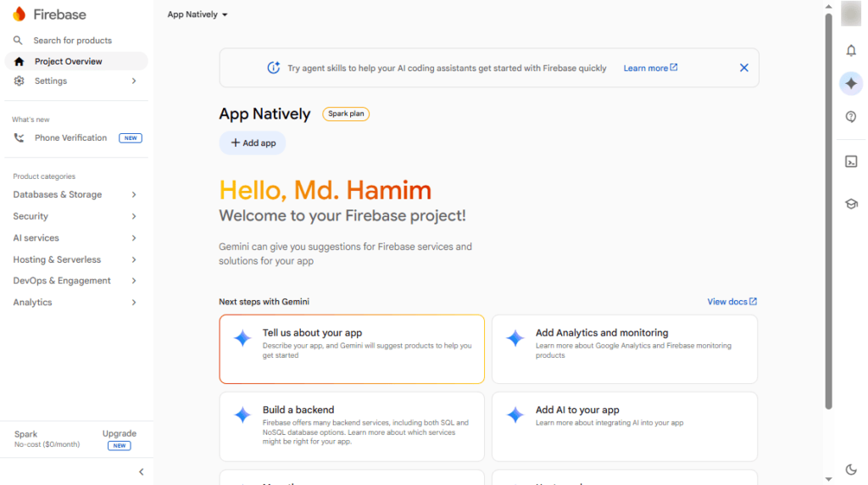868x485 pixels.
Task: Open the App Natively project dropdown
Action: click(x=198, y=14)
